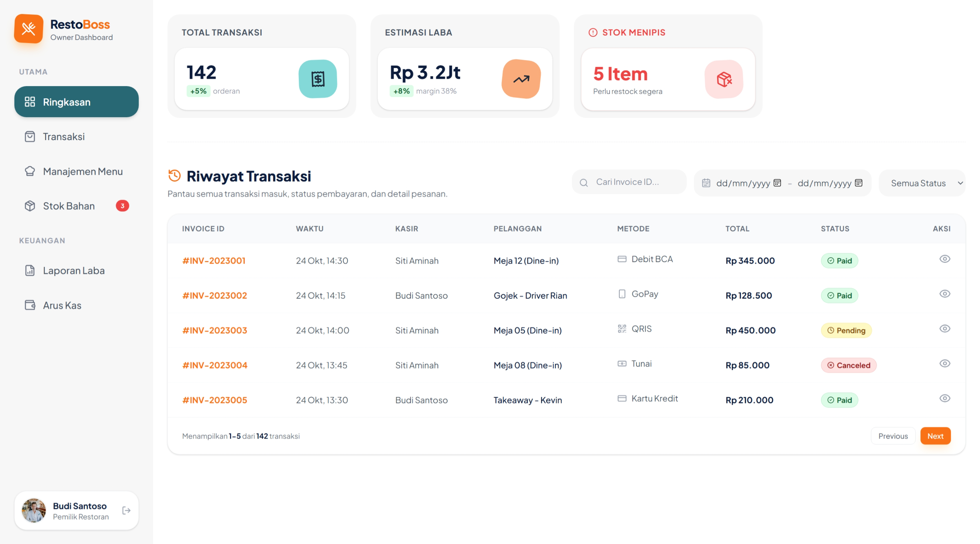Open Laporan Laba in the sidebar
980x544 pixels.
pos(74,270)
